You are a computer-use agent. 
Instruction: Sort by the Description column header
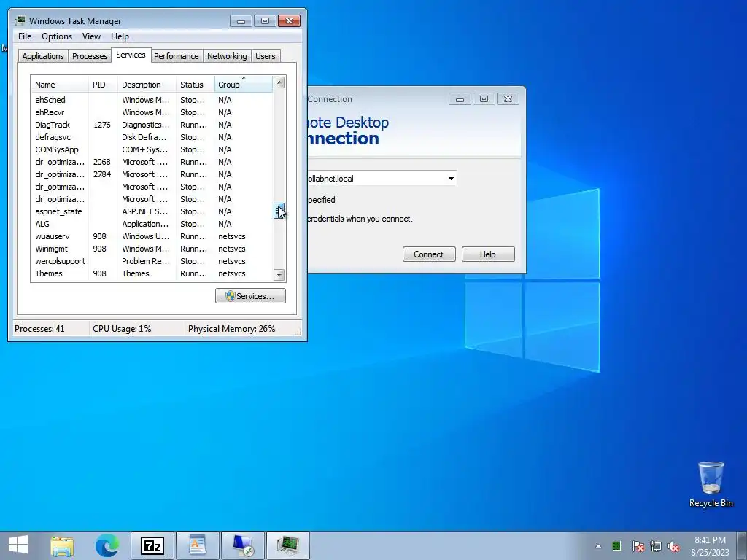pyautogui.click(x=147, y=85)
